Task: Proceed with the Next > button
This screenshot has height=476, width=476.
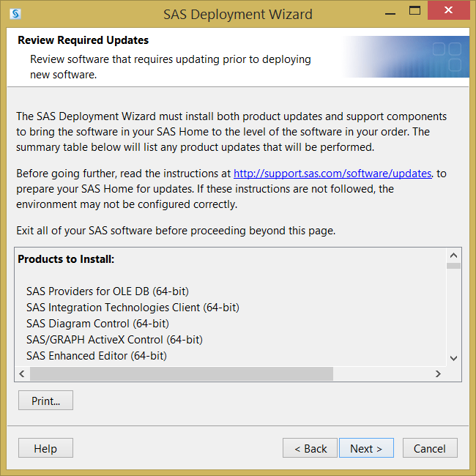Action: coord(366,448)
